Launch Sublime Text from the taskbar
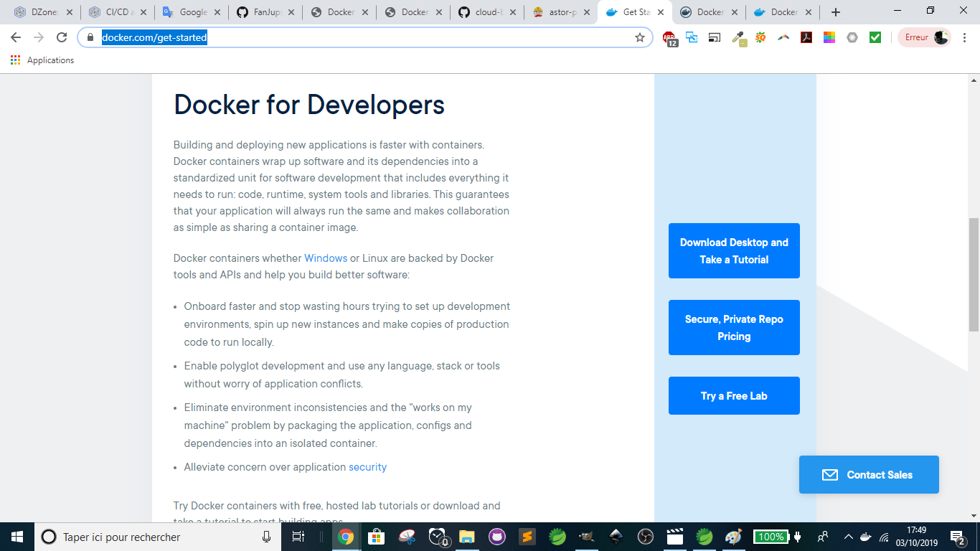 (x=527, y=537)
